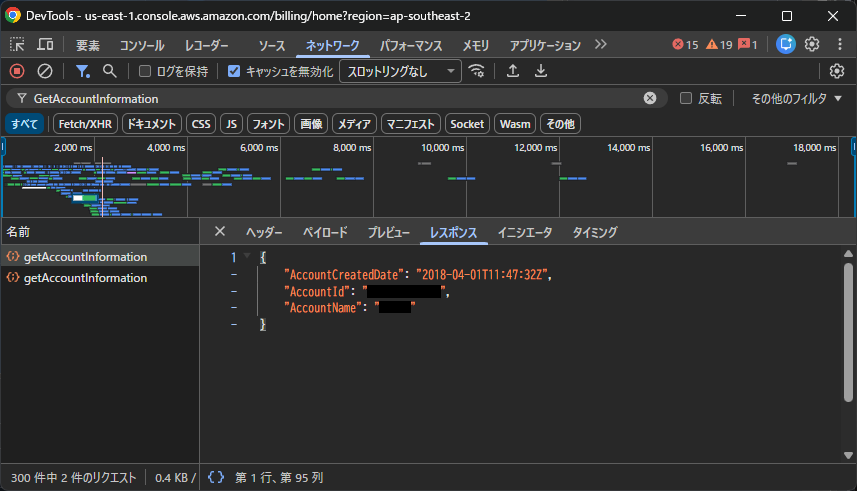Image resolution: width=857 pixels, height=491 pixels.
Task: Click the 名前 column header
Action: pos(100,232)
